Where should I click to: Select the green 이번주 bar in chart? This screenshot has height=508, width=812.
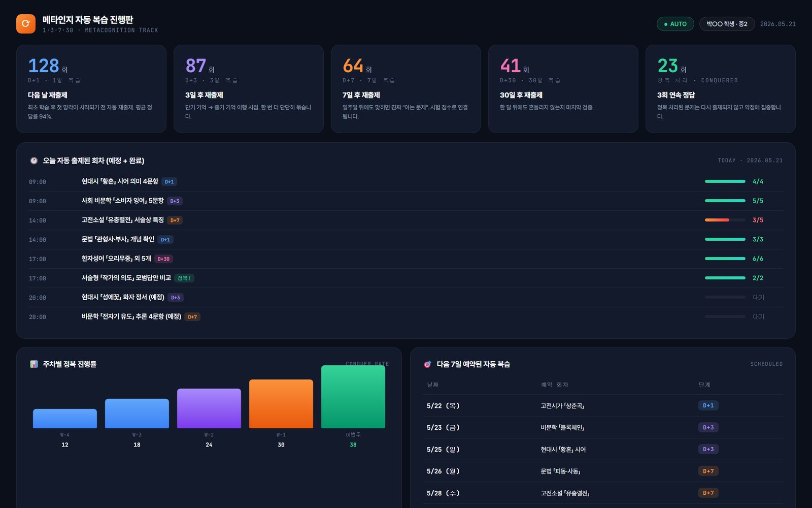353,397
